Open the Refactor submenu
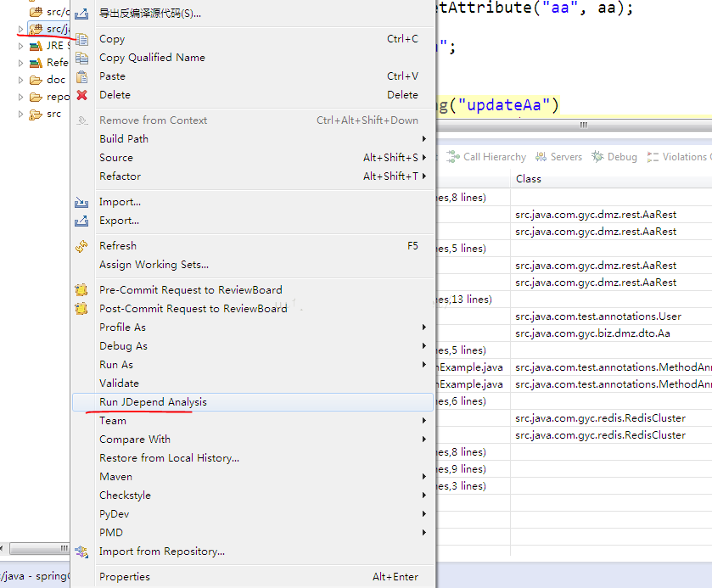712x588 pixels. coord(253,176)
